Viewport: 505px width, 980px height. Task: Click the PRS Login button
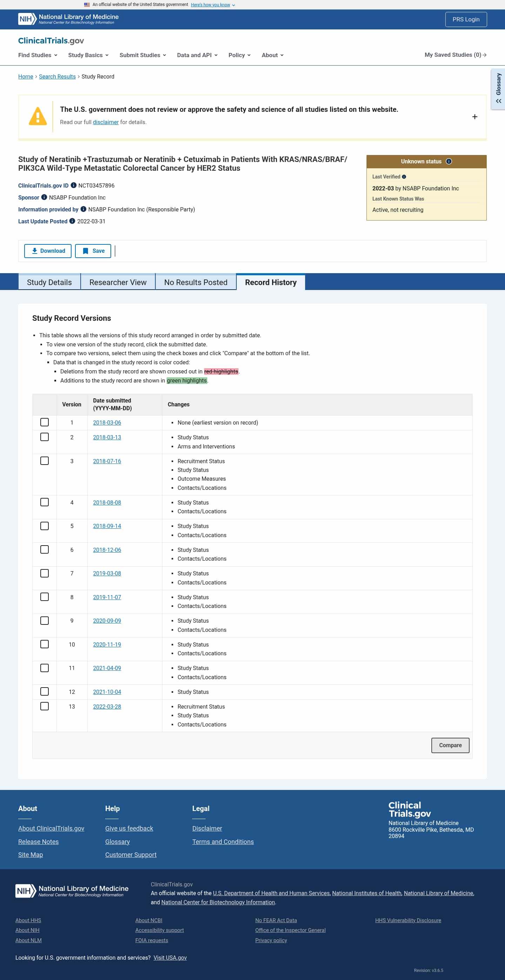[466, 19]
